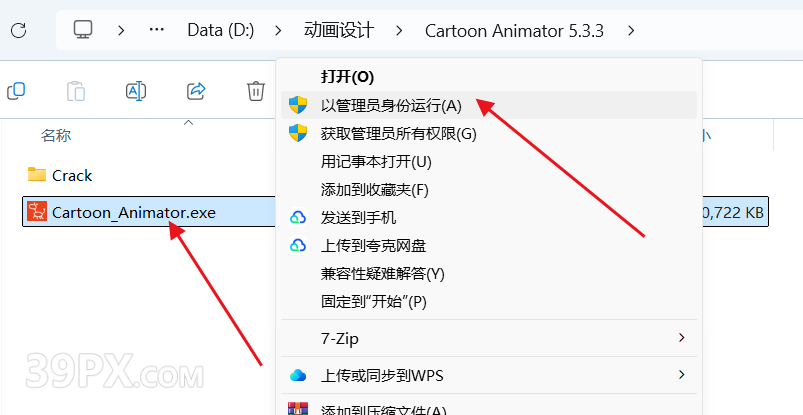Click the rename icon in toolbar
Image resolution: width=803 pixels, height=415 pixels.
(136, 91)
